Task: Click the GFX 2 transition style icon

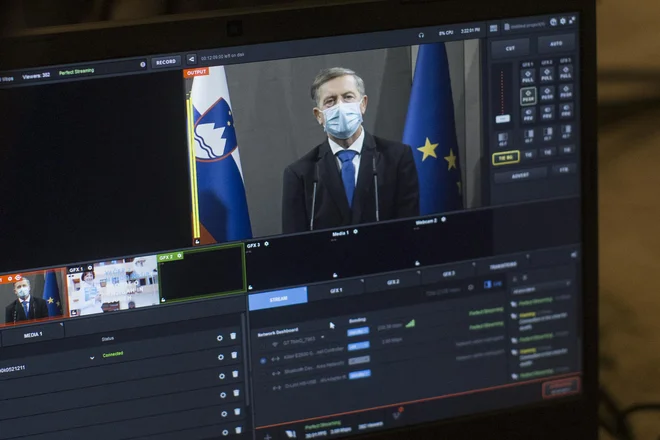Action: click(x=548, y=133)
